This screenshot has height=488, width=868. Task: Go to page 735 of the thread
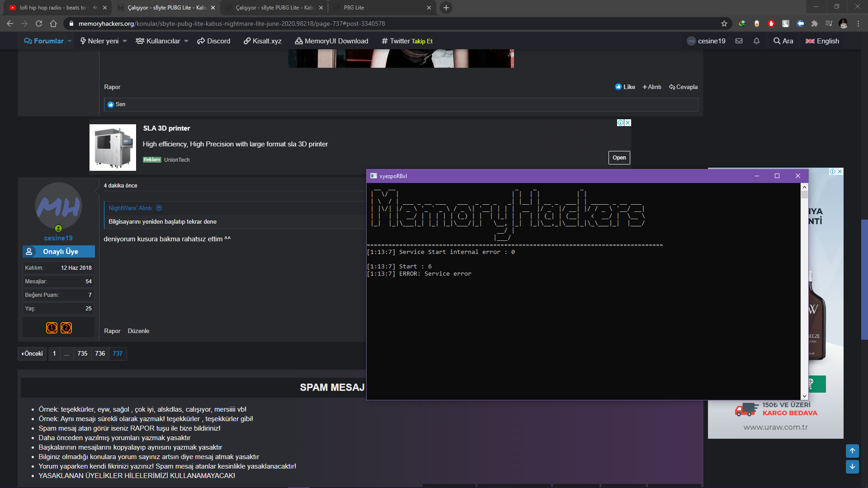(82, 354)
